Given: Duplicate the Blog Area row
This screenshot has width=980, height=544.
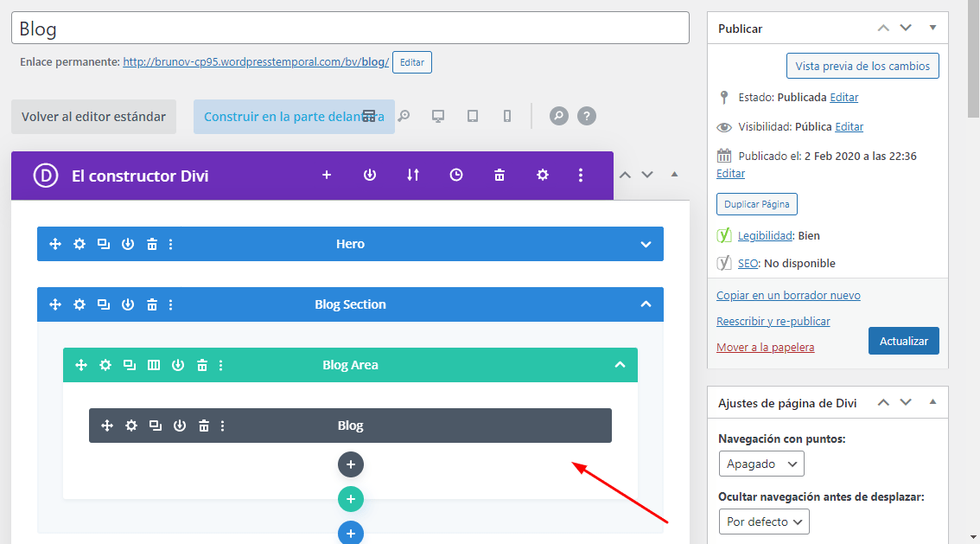Looking at the screenshot, I should 130,365.
